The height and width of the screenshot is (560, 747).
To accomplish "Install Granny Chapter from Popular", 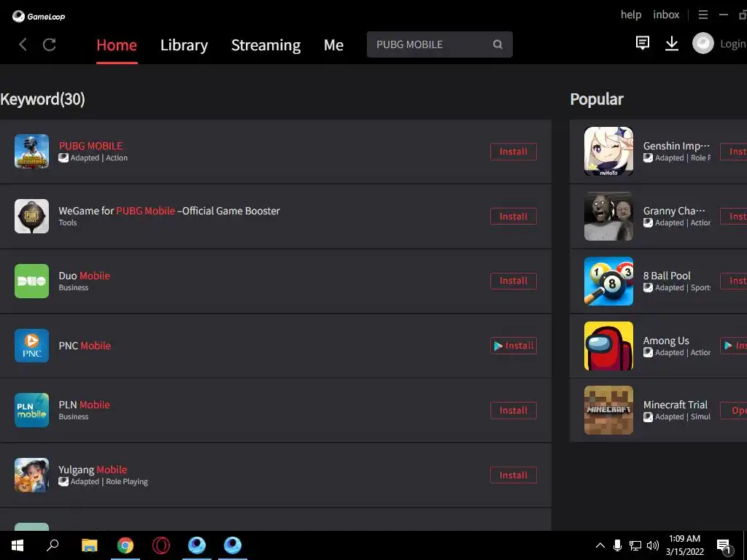I will (734, 216).
